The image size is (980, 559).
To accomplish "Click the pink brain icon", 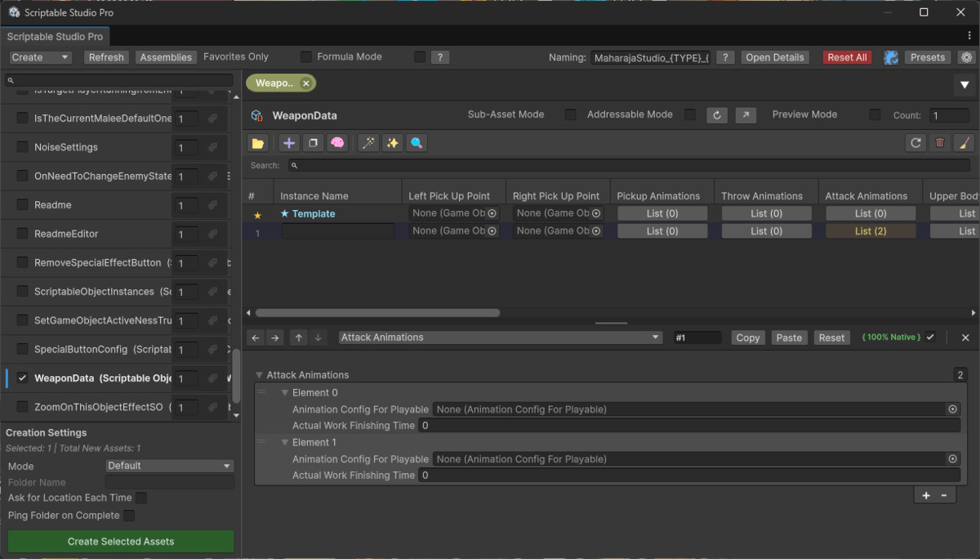I will click(337, 143).
